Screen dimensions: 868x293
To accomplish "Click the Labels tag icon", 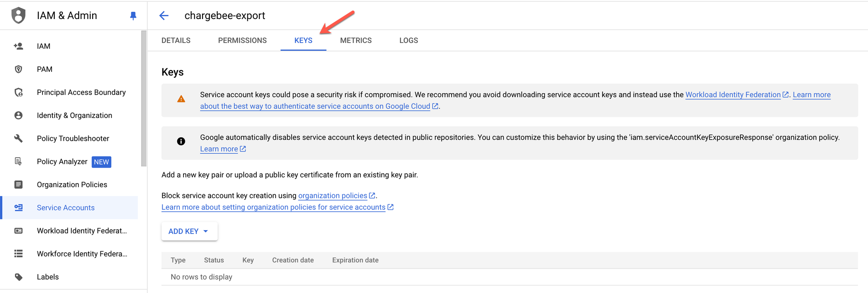I will [x=19, y=277].
